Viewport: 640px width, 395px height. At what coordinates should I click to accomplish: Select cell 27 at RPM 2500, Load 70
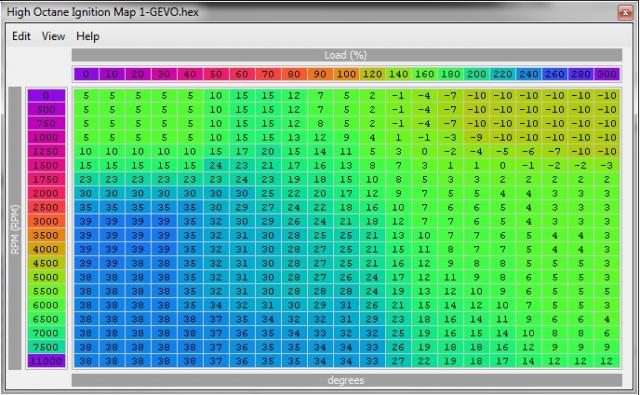268,207
